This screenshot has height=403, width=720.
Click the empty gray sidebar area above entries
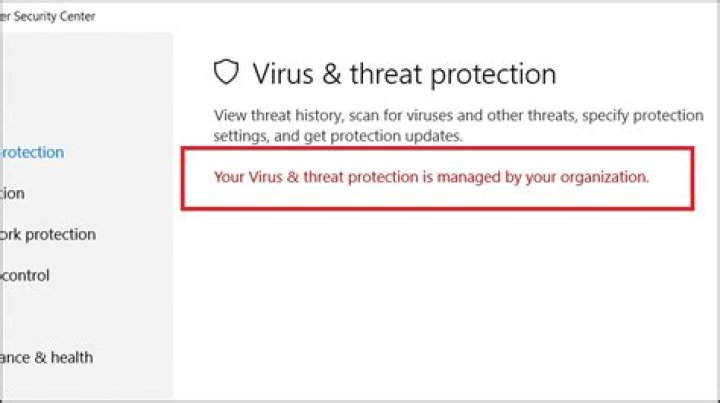pos(87,85)
